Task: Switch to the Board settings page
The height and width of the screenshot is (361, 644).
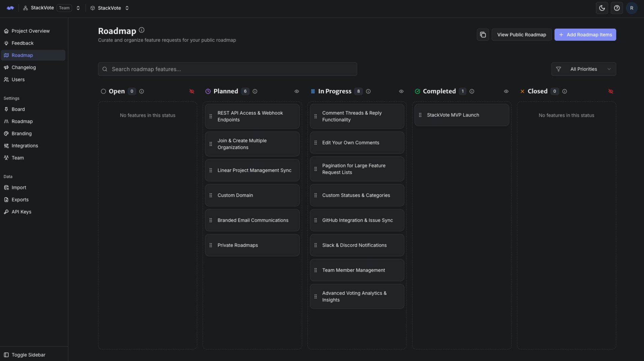Action: [x=18, y=109]
